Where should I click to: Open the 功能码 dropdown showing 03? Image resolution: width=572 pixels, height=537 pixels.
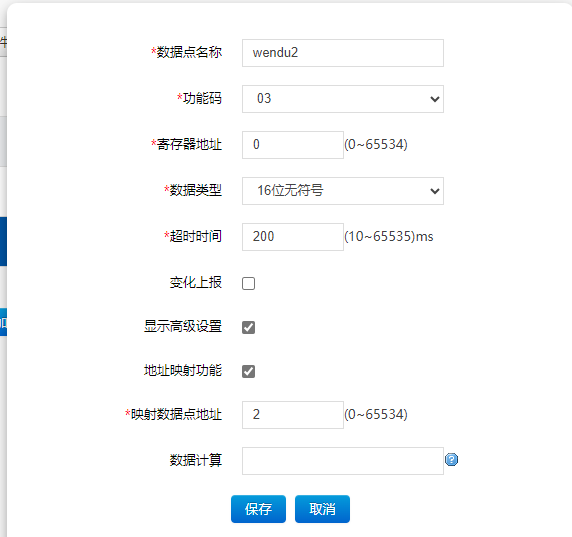pos(343,99)
